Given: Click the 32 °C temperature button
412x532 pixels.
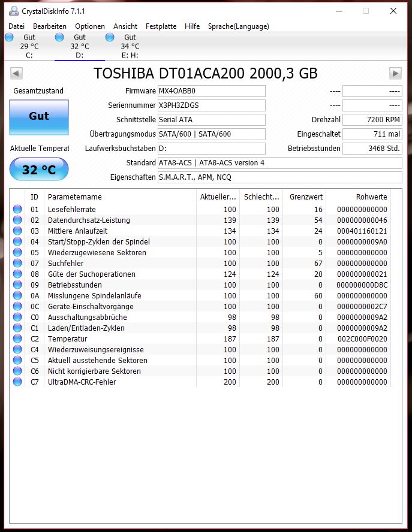Looking at the screenshot, I should coord(39,170).
